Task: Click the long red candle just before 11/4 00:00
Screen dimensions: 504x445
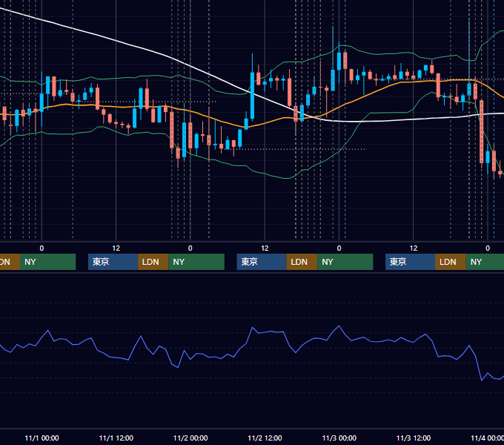Action: (481, 131)
